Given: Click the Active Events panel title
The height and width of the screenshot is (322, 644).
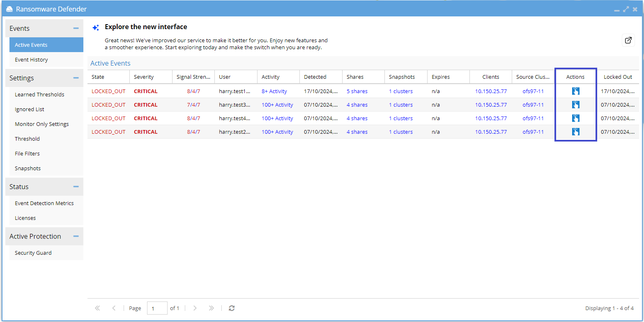Looking at the screenshot, I should (110, 63).
